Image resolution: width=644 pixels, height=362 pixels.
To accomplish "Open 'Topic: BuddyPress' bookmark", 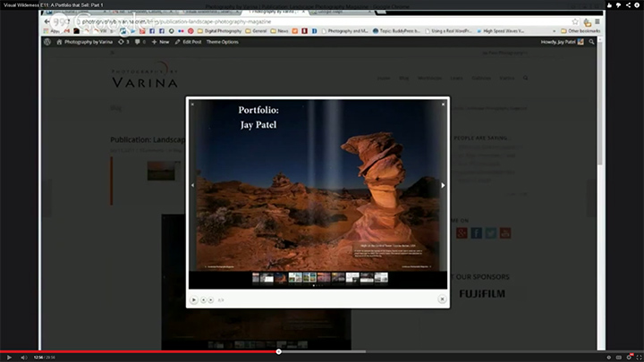I will click(x=396, y=30).
